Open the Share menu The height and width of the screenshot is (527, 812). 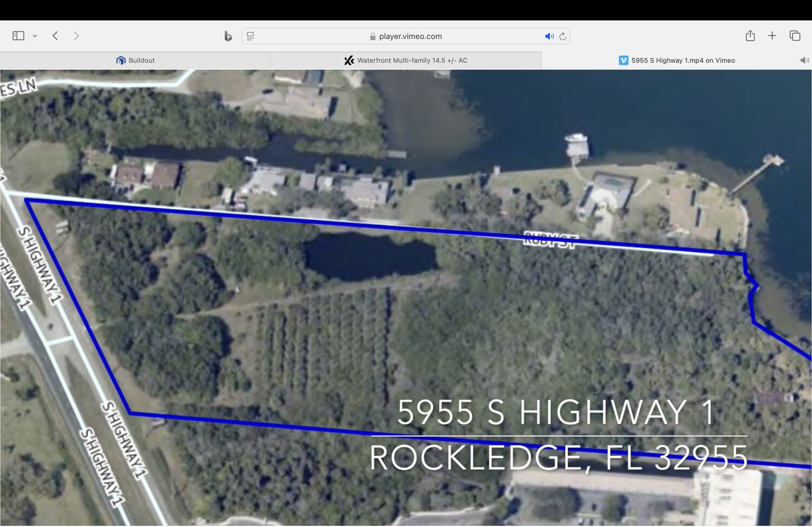pyautogui.click(x=750, y=36)
